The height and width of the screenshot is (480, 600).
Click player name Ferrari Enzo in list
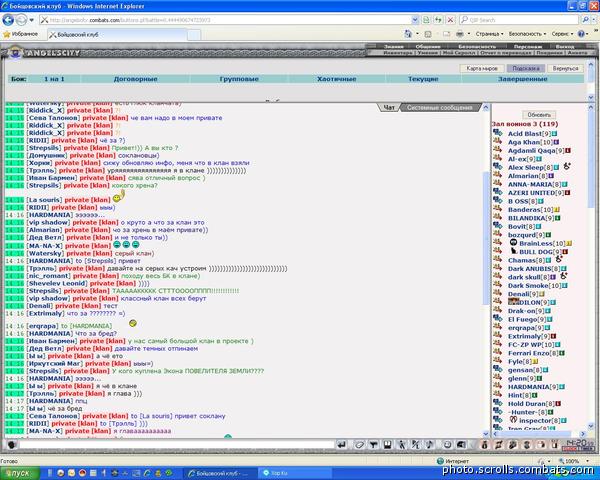(x=528, y=353)
